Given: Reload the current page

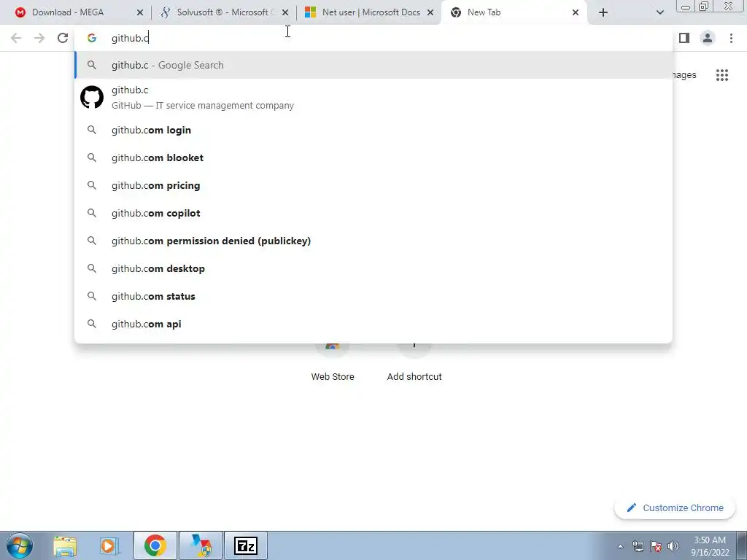Looking at the screenshot, I should click(x=63, y=38).
